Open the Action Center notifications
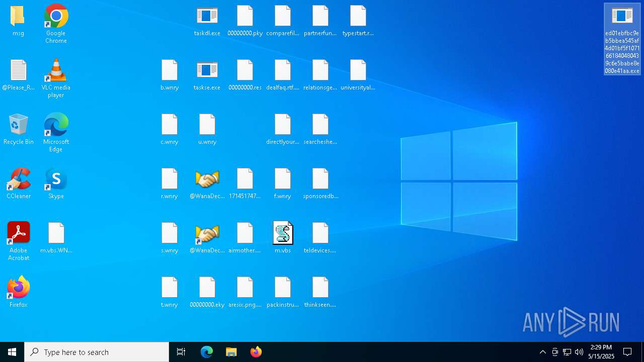This screenshot has height=362, width=644. [x=627, y=352]
